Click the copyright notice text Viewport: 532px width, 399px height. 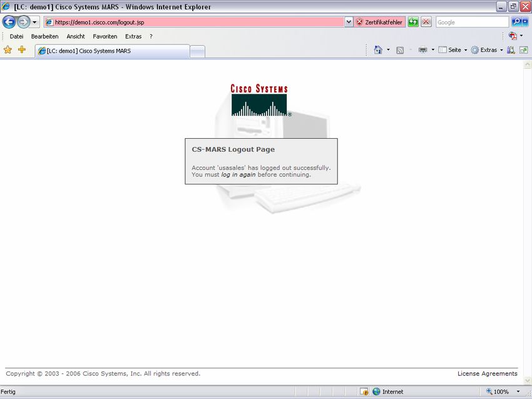click(x=103, y=373)
